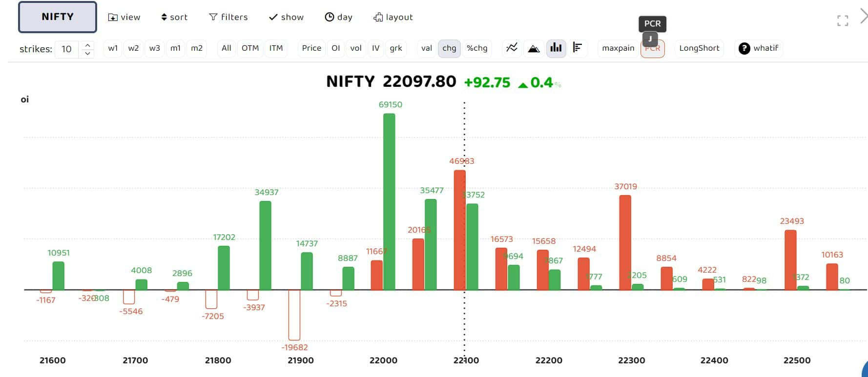The height and width of the screenshot is (377, 868).
Task: Click the 35477 green bar at 22050
Action: pyautogui.click(x=431, y=245)
